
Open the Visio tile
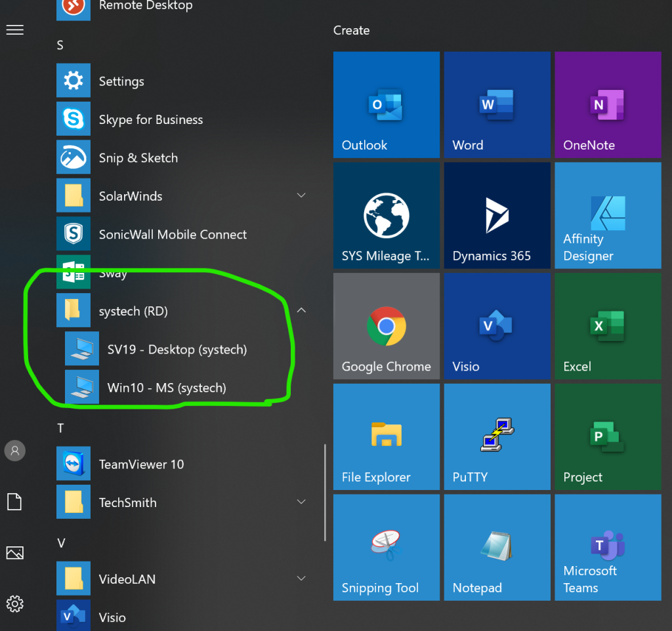(x=497, y=326)
